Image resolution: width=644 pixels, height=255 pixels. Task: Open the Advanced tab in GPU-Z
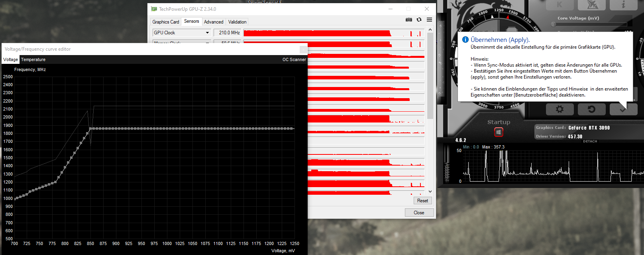214,22
